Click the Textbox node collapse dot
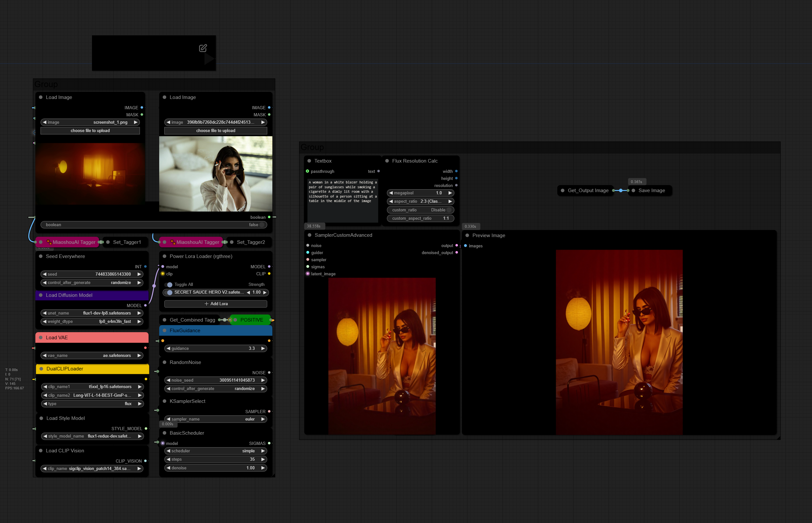 coord(309,161)
